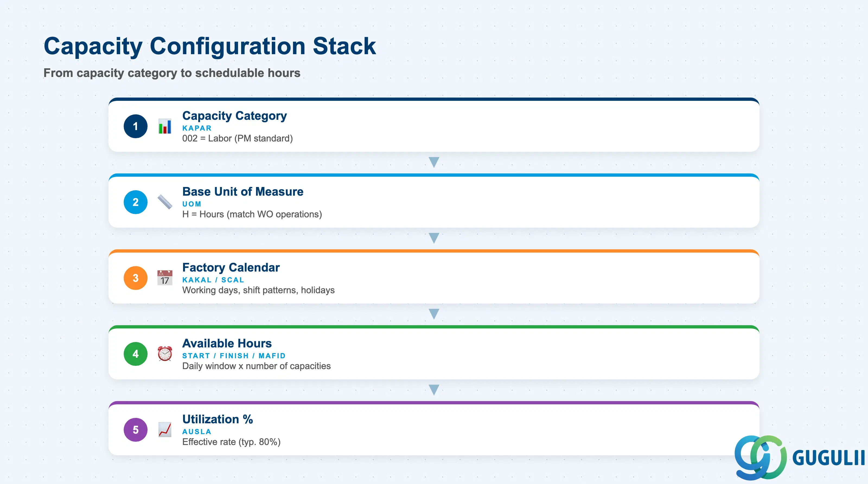This screenshot has height=484, width=868.
Task: Select the 'Utilization %' heading
Action: point(217,419)
